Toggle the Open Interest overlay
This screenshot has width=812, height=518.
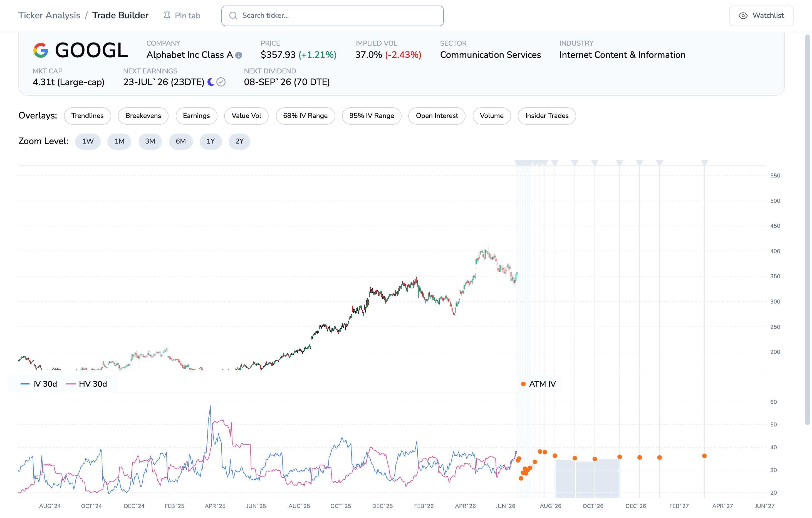point(437,116)
